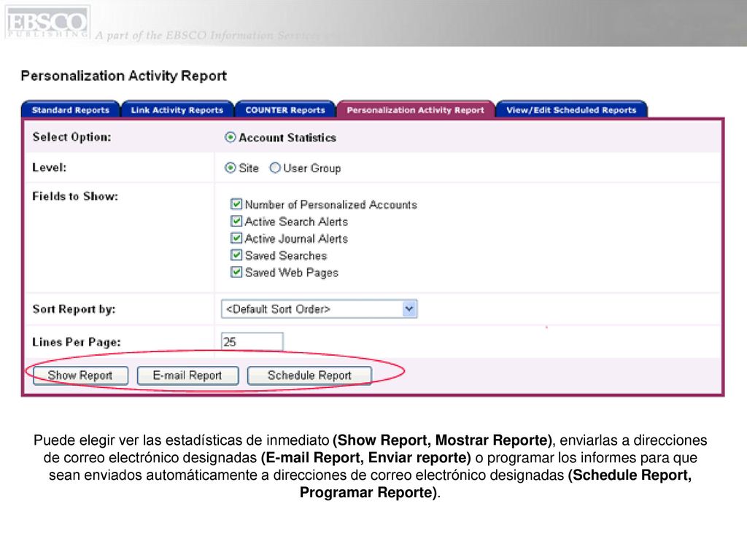This screenshot has width=747, height=560.
Task: Toggle the Saved Web Pages checkbox
Action: 236,273
